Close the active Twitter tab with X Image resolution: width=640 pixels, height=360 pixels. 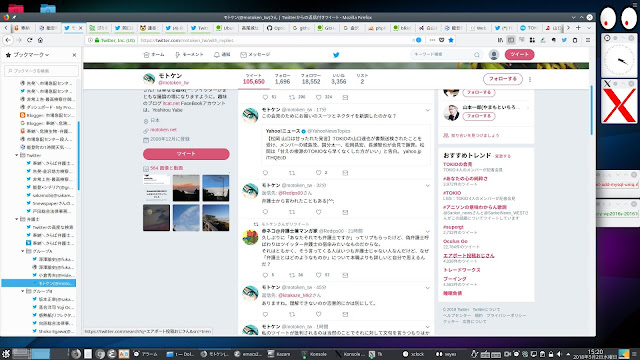click(x=80, y=28)
